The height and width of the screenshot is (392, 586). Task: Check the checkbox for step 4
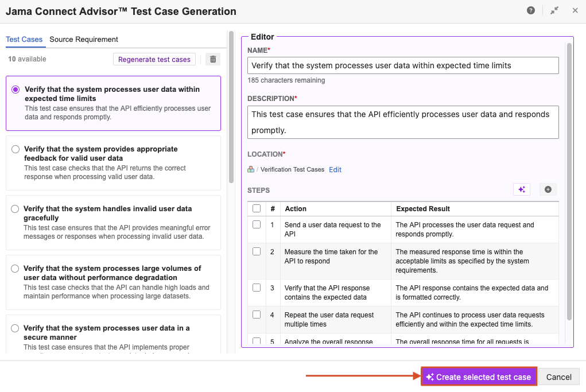point(257,315)
